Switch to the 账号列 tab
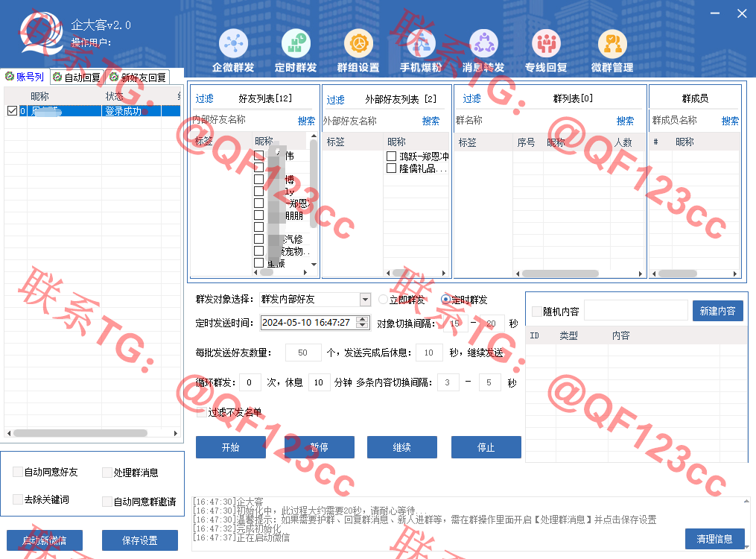Screen dimensions: 756x559 click(x=25, y=77)
